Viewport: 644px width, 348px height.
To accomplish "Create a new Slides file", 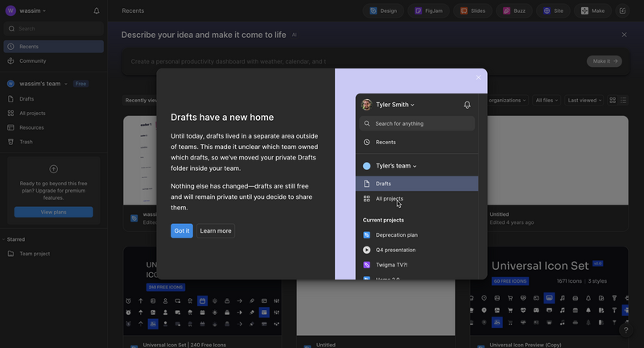I will 473,10.
